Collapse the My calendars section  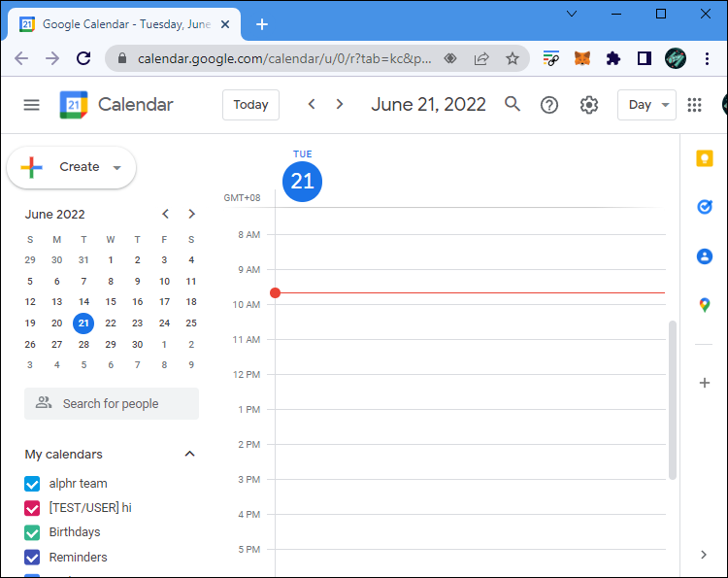click(x=189, y=454)
